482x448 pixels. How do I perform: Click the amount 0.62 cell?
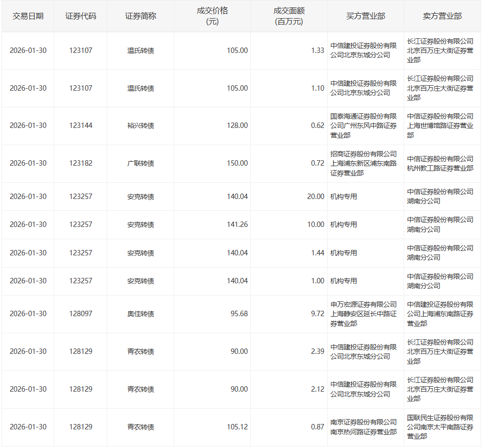tap(289, 125)
